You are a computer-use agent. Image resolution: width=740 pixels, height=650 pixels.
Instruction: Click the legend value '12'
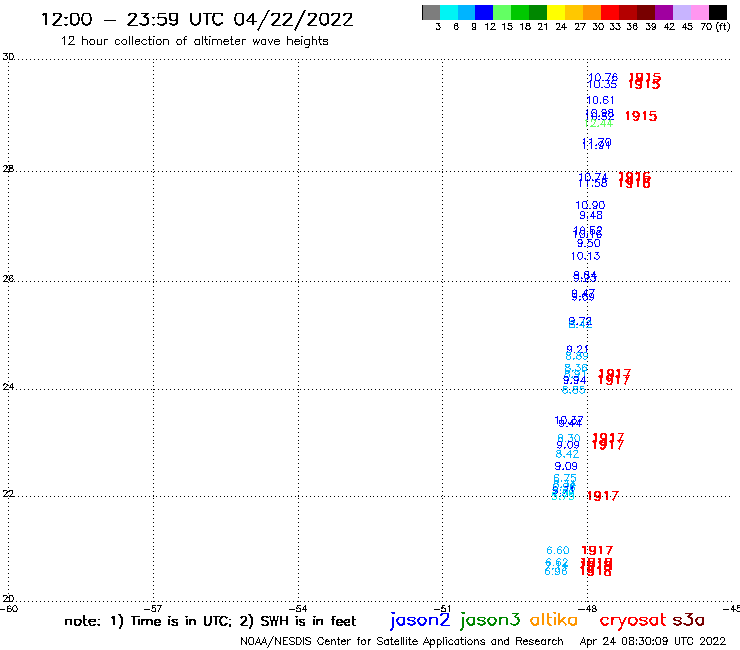(x=490, y=27)
